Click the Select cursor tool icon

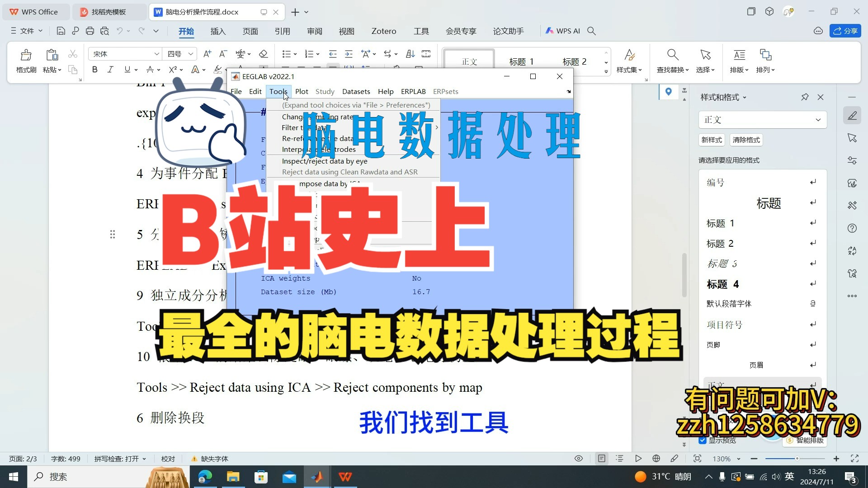705,55
